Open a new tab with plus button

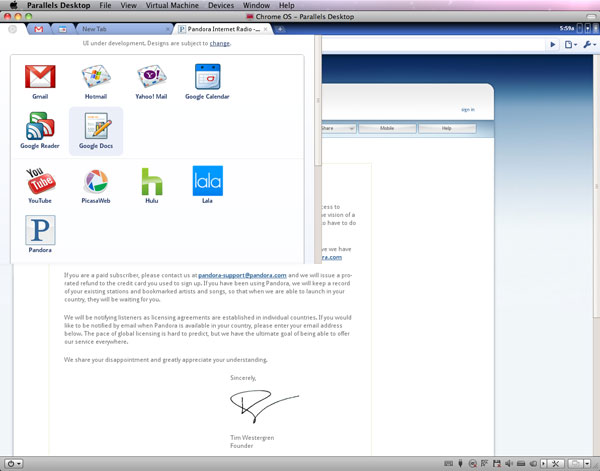tap(280, 29)
